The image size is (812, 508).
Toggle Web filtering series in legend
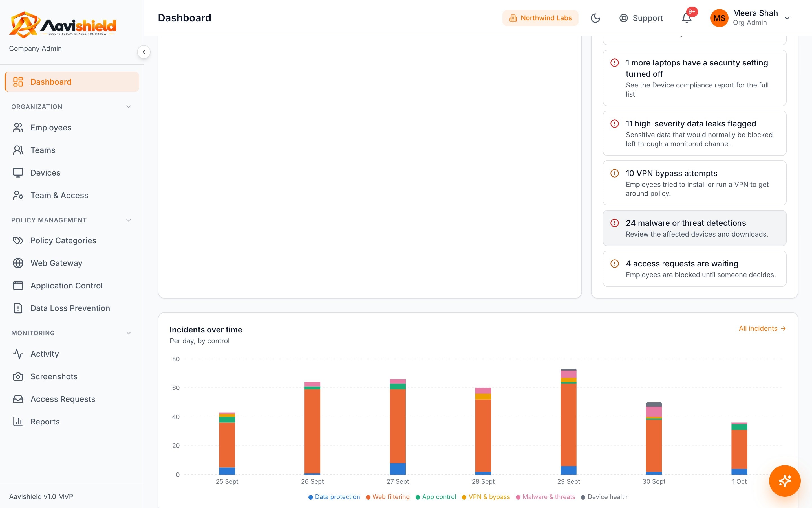click(388, 497)
